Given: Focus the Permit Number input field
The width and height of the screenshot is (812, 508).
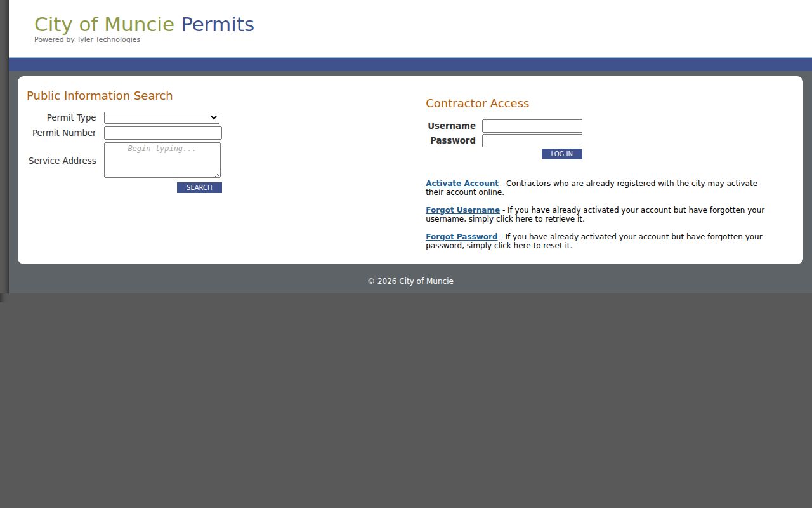Looking at the screenshot, I should tap(163, 133).
